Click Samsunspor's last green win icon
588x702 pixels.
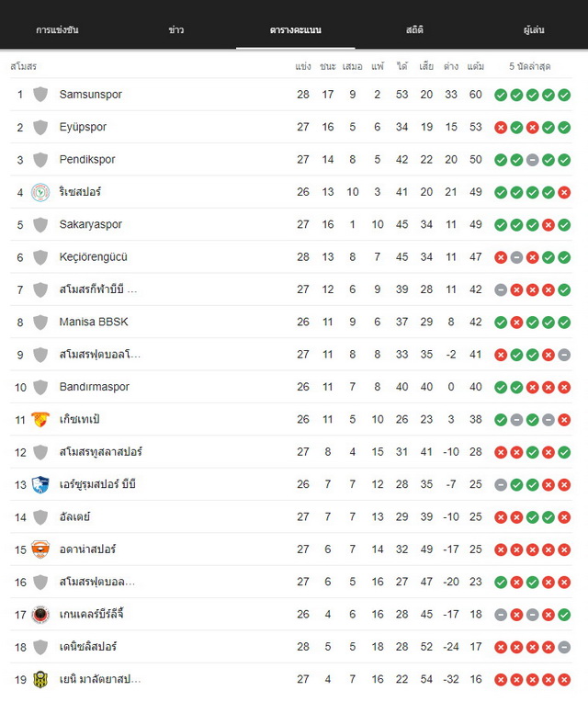pos(564,95)
